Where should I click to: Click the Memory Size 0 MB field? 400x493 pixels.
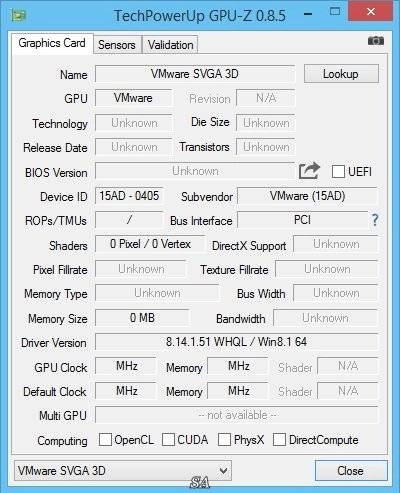pyautogui.click(x=142, y=318)
